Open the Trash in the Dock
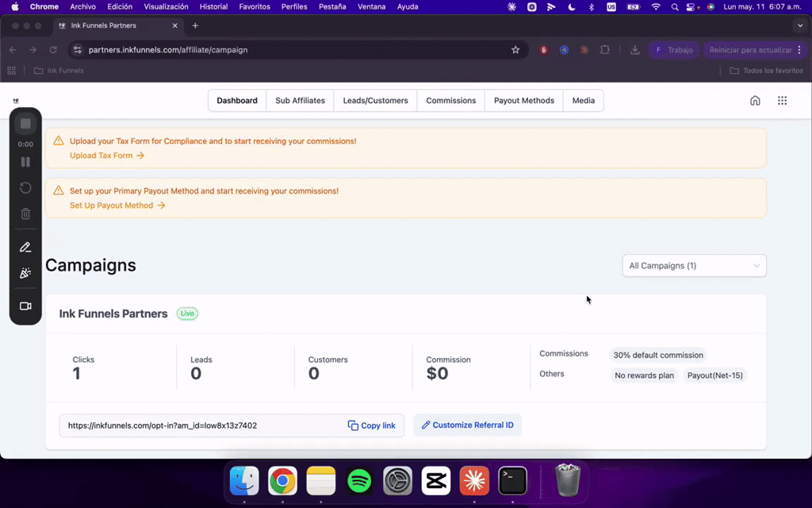 pos(568,480)
